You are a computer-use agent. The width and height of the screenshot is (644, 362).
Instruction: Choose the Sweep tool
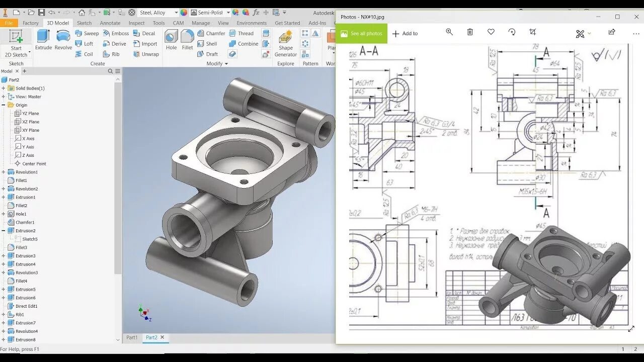(x=87, y=33)
